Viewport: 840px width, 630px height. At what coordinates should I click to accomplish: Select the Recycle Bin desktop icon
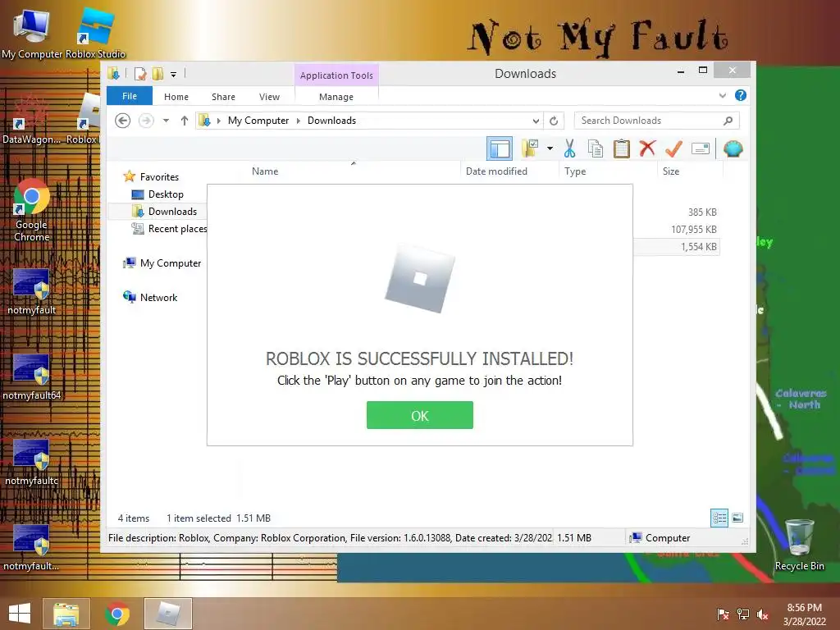point(799,545)
